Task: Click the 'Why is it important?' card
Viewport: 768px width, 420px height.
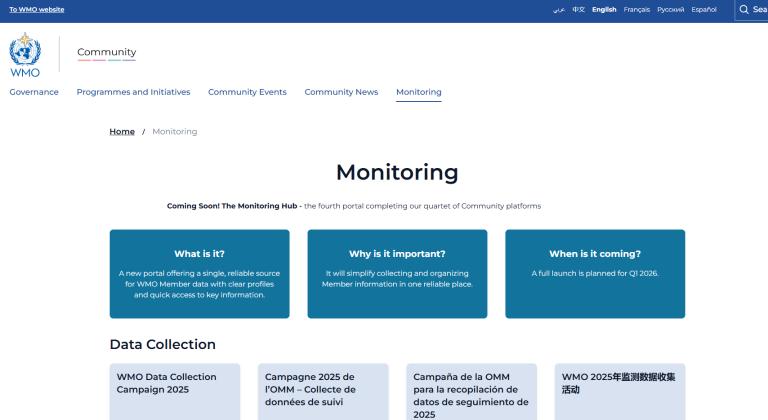Action: click(x=397, y=274)
